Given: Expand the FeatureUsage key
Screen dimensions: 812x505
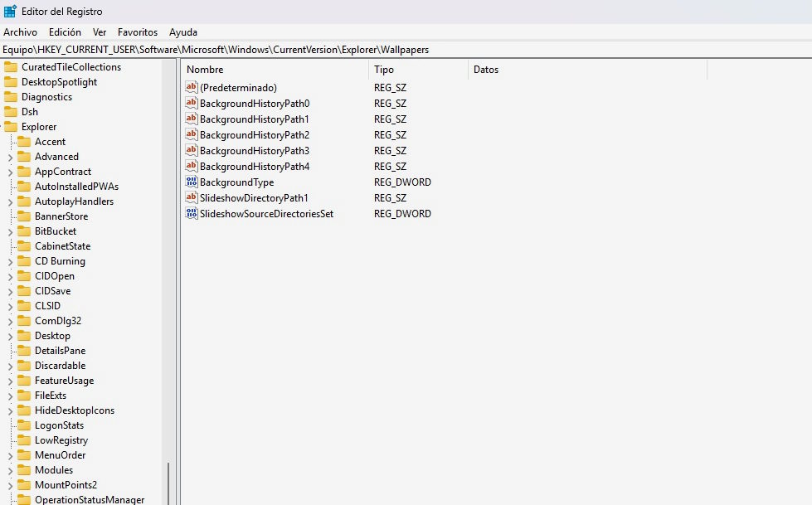Looking at the screenshot, I should click(10, 381).
